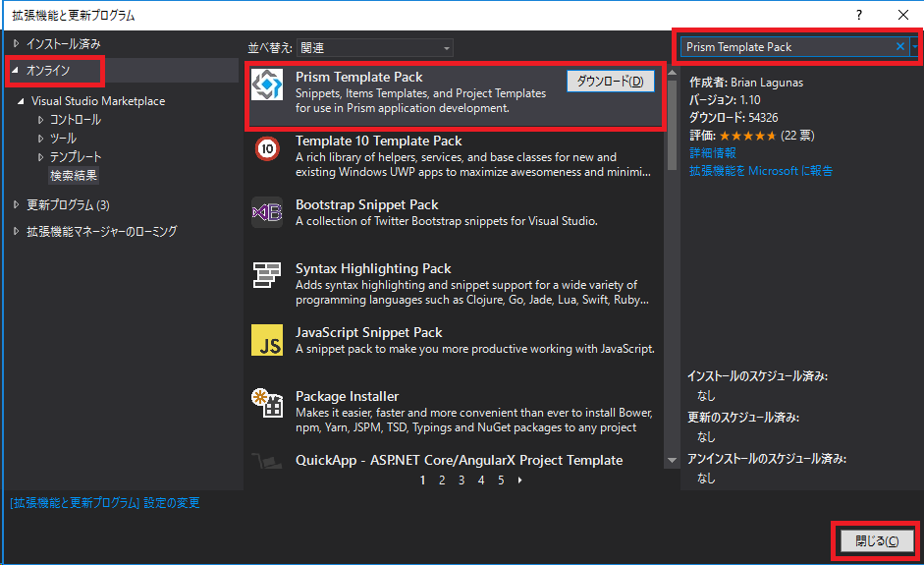Click the results list scrollbar thumb
This screenshot has width=924, height=565.
[673, 124]
